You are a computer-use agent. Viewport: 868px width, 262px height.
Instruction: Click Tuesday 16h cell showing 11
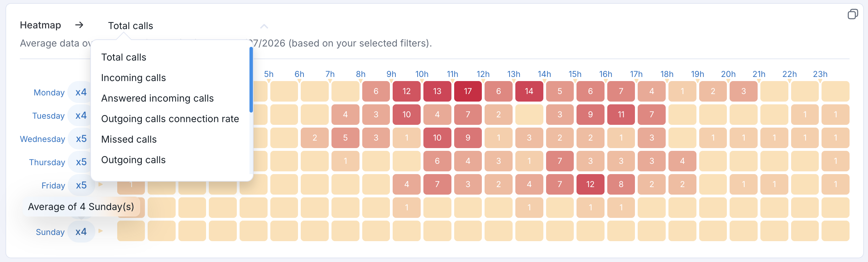click(x=621, y=115)
